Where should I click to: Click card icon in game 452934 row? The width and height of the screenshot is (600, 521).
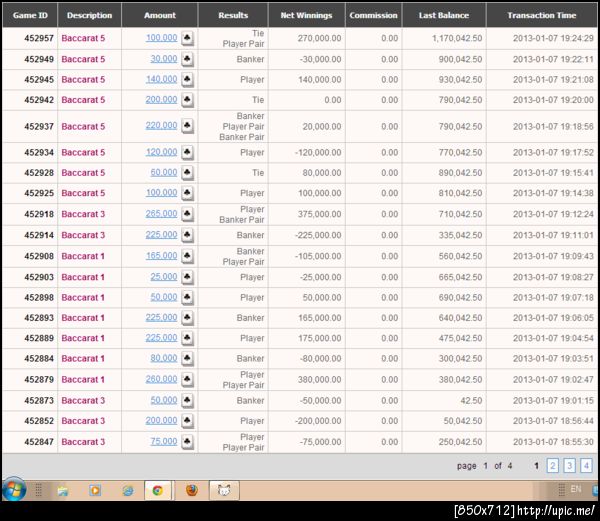(187, 152)
